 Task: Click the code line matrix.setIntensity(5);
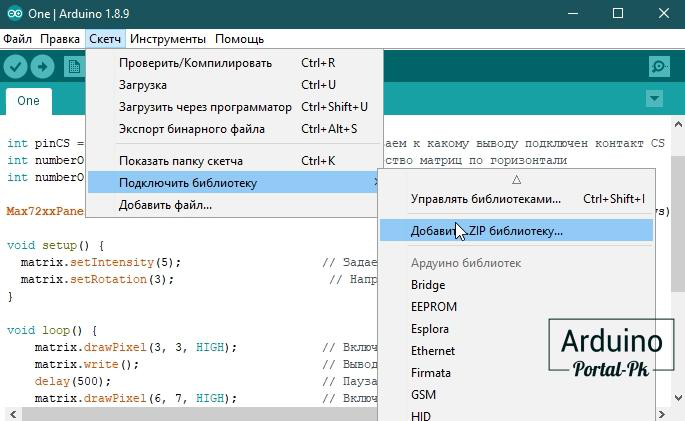(101, 262)
